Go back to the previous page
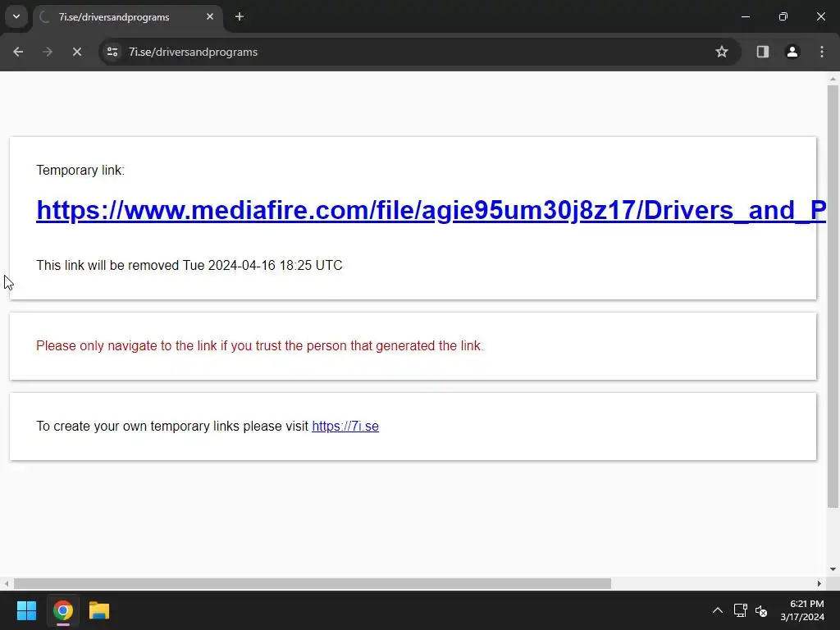Viewport: 840px width, 630px height. pos(18,52)
